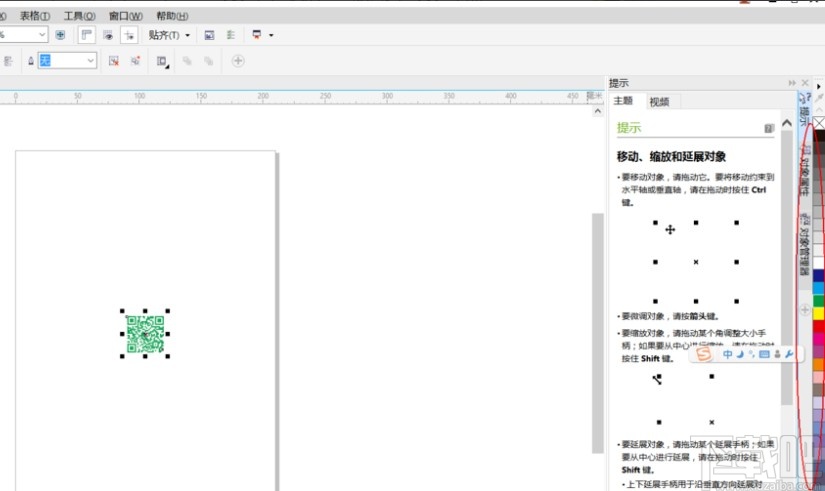Switch to the 主题 tab in hints panel
825x491 pixels.
(623, 101)
